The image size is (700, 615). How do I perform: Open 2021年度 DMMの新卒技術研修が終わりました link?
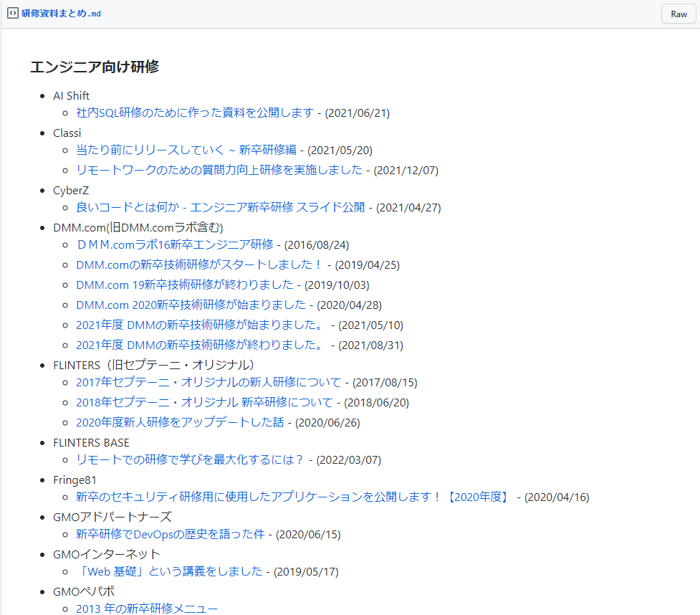click(x=200, y=345)
